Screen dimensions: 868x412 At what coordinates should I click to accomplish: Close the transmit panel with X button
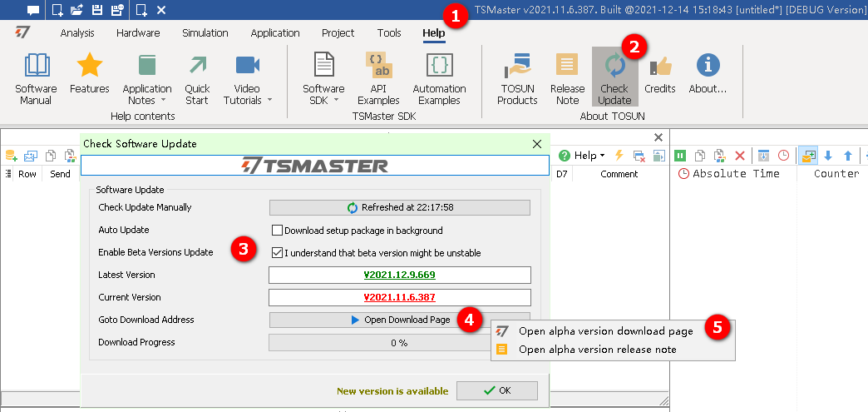(658, 137)
